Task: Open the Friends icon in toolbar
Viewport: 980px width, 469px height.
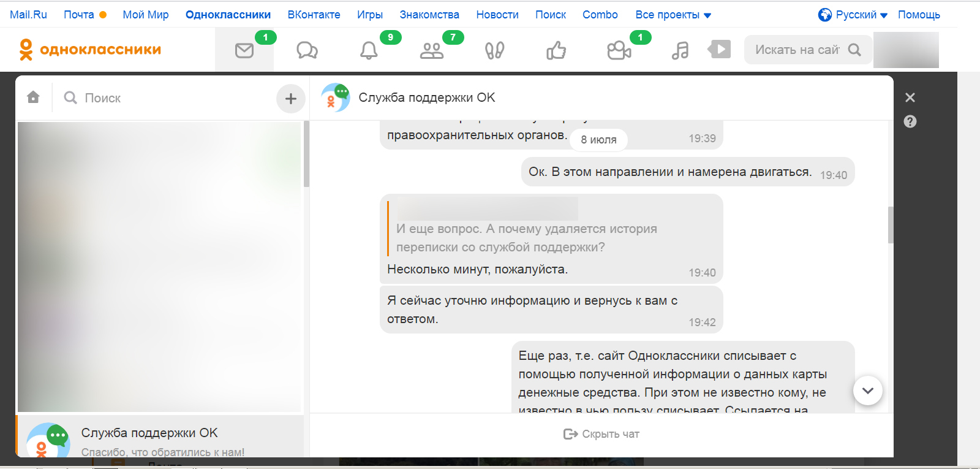Action: [x=432, y=50]
